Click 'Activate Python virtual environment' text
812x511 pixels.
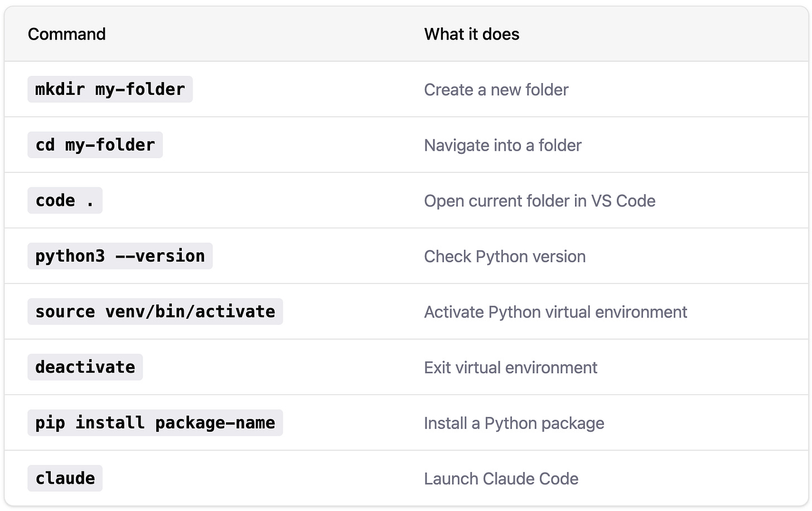[556, 312]
